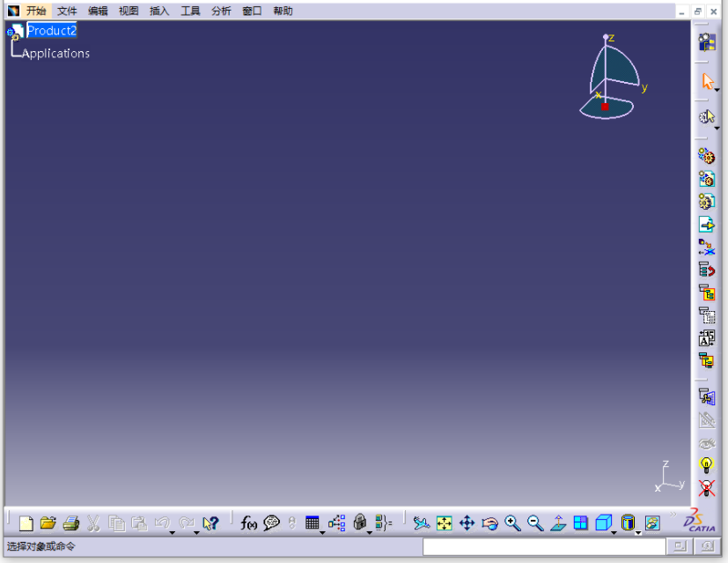
Task: Click the Generate Numbering A-15 icon
Action: 707,338
